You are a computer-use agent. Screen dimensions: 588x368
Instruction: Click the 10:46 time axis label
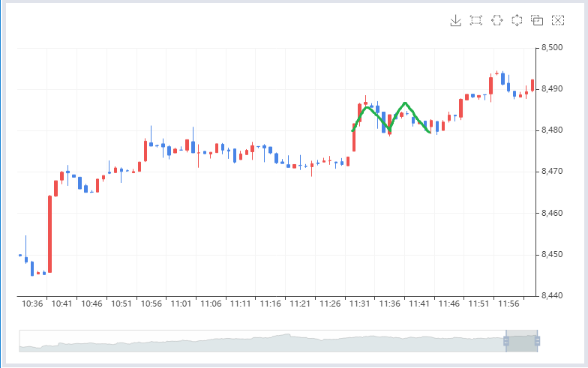tap(91, 304)
